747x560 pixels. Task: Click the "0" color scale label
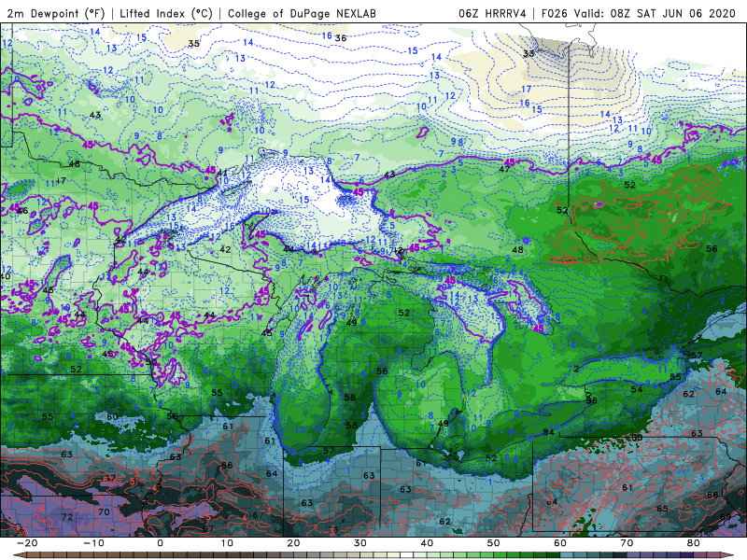coord(160,543)
